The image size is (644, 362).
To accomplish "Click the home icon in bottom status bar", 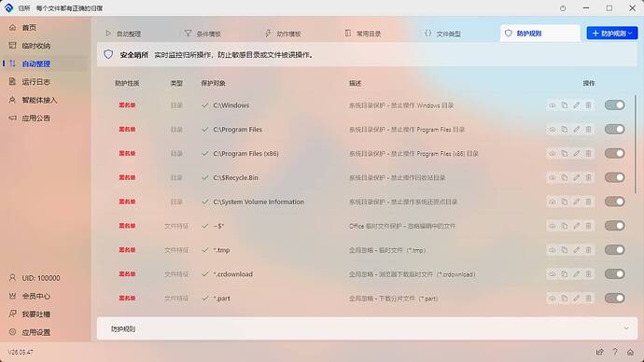I will click(x=630, y=352).
